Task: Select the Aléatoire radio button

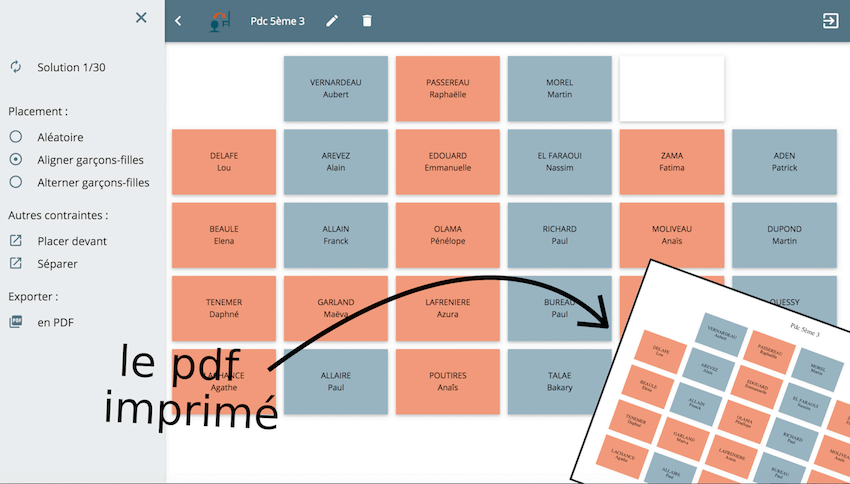Action: click(x=16, y=137)
